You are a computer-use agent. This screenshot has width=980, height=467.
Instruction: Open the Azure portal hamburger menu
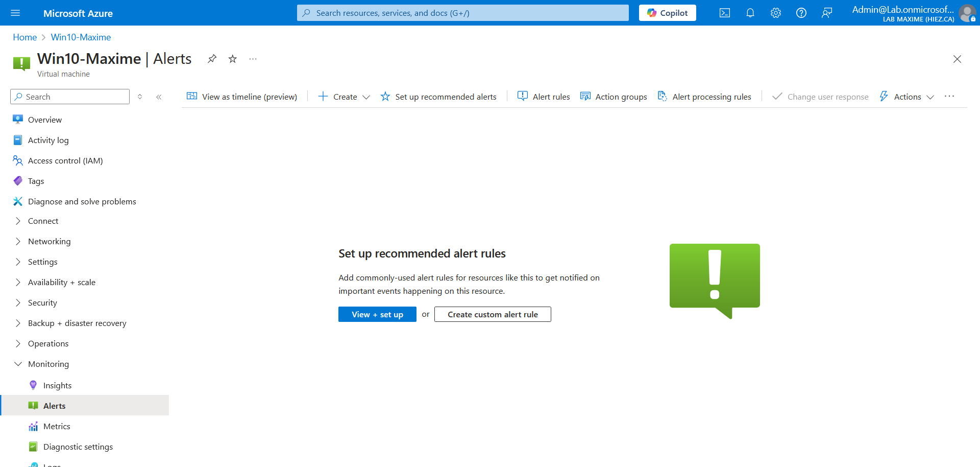pyautogui.click(x=15, y=13)
